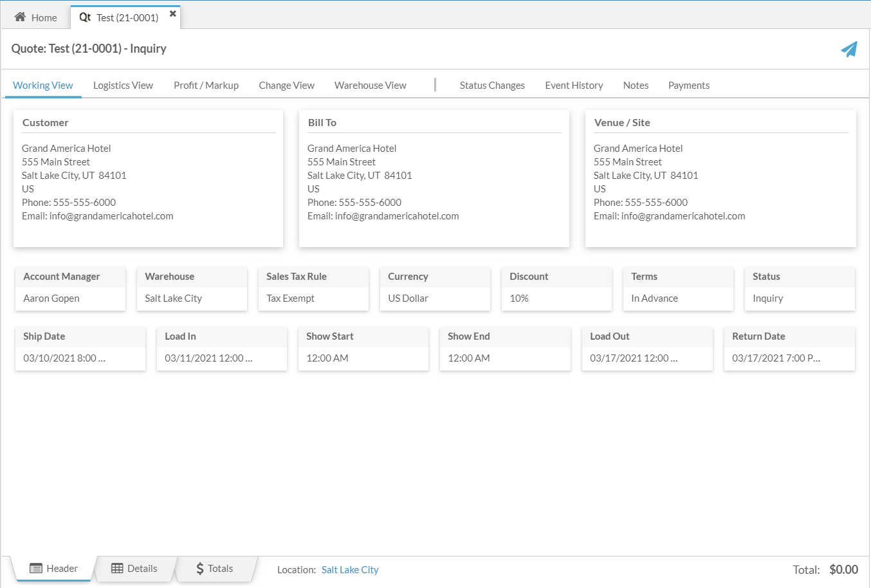
Task: Close the Test (21-0001) tab
Action: pos(172,14)
